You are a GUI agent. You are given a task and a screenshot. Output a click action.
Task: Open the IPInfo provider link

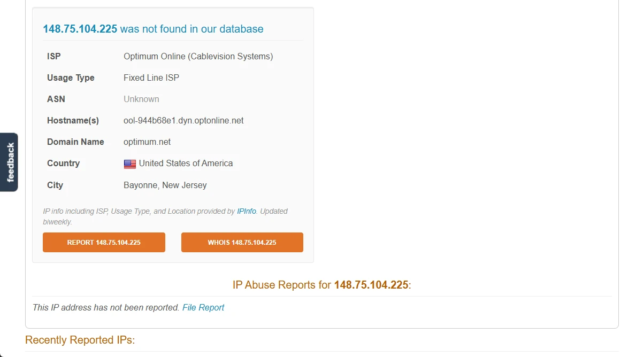[247, 211]
